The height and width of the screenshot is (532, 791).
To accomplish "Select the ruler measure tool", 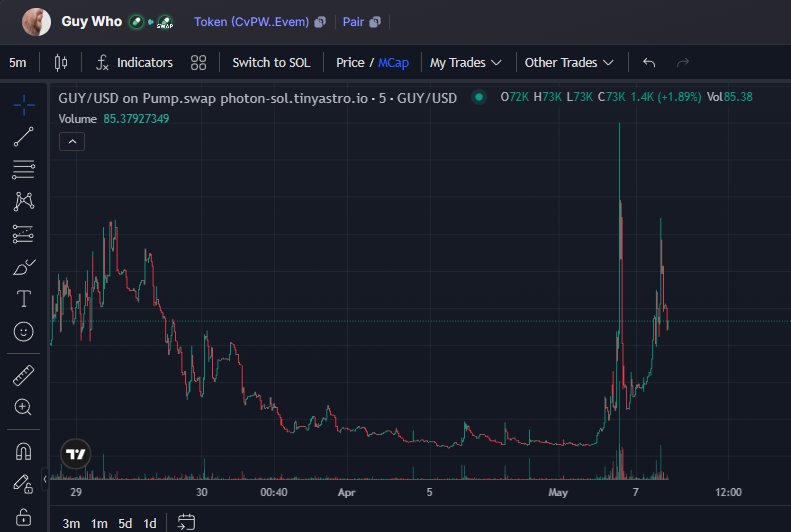I will point(24,375).
